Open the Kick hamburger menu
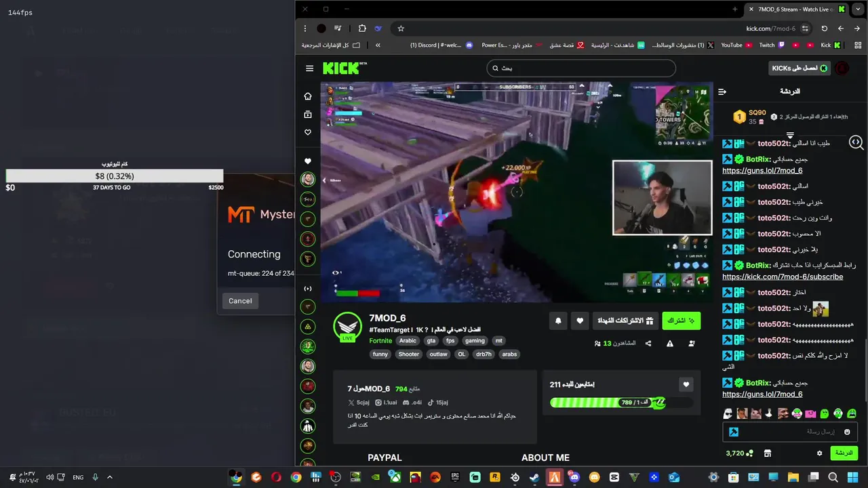 point(309,68)
